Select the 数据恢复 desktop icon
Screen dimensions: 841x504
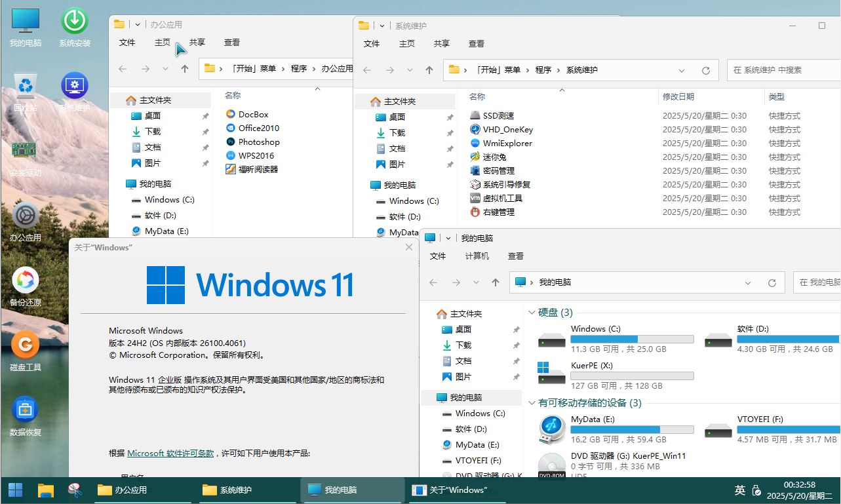click(26, 416)
